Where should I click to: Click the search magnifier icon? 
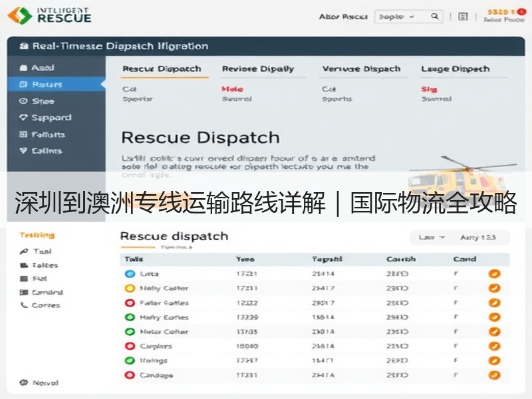point(434,16)
